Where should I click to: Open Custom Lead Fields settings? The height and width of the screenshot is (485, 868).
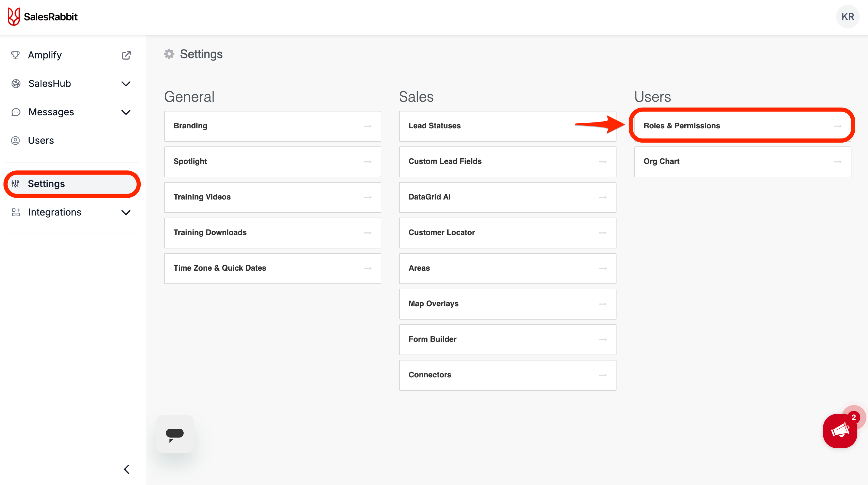coord(507,162)
